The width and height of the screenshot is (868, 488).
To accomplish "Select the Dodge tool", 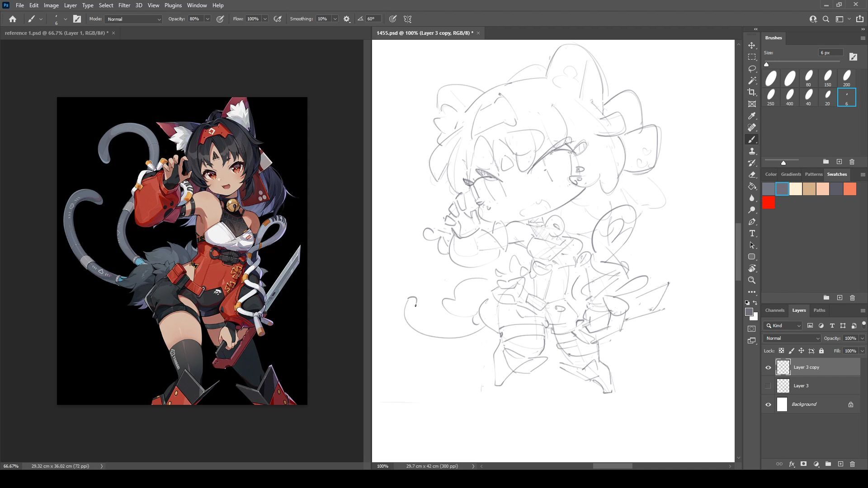I will tap(752, 210).
